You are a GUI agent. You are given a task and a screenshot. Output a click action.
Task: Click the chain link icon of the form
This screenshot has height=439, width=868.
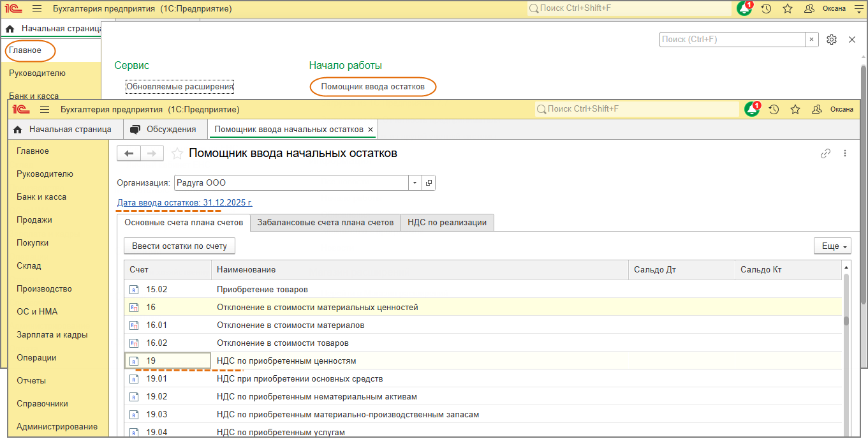pos(825,153)
